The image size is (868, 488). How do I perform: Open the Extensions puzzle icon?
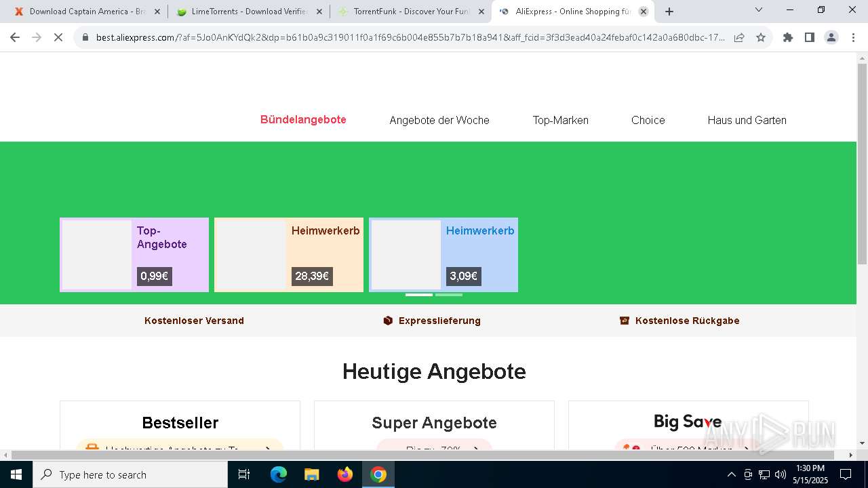pos(788,37)
